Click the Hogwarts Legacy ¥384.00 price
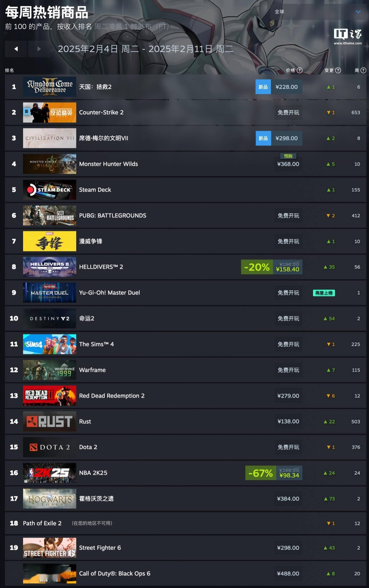The width and height of the screenshot is (369, 588). click(288, 499)
